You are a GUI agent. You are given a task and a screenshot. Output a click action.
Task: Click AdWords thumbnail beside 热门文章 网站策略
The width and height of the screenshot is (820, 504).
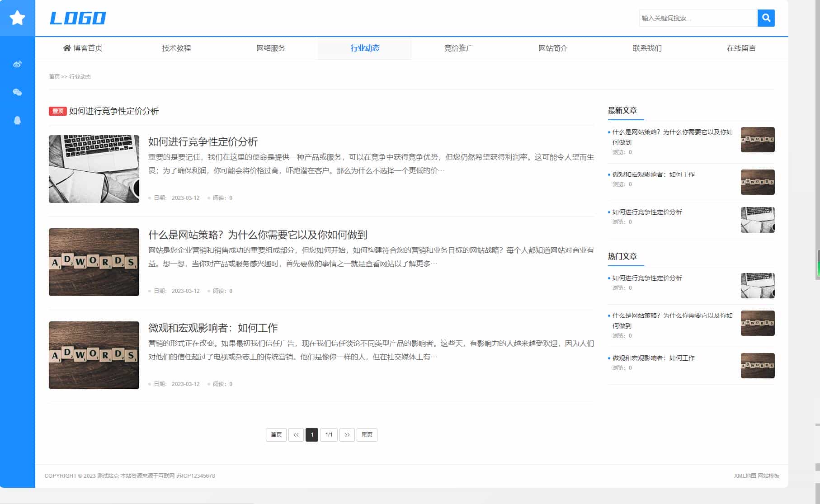click(758, 323)
